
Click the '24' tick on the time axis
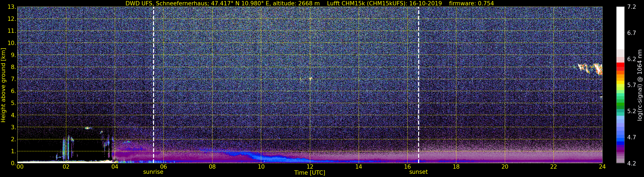[602, 167]
